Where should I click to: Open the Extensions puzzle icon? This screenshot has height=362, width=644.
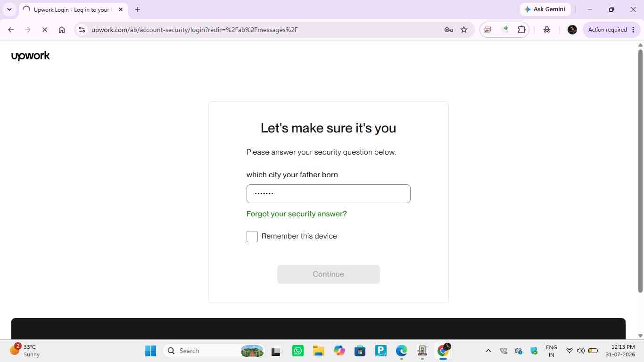(x=521, y=30)
